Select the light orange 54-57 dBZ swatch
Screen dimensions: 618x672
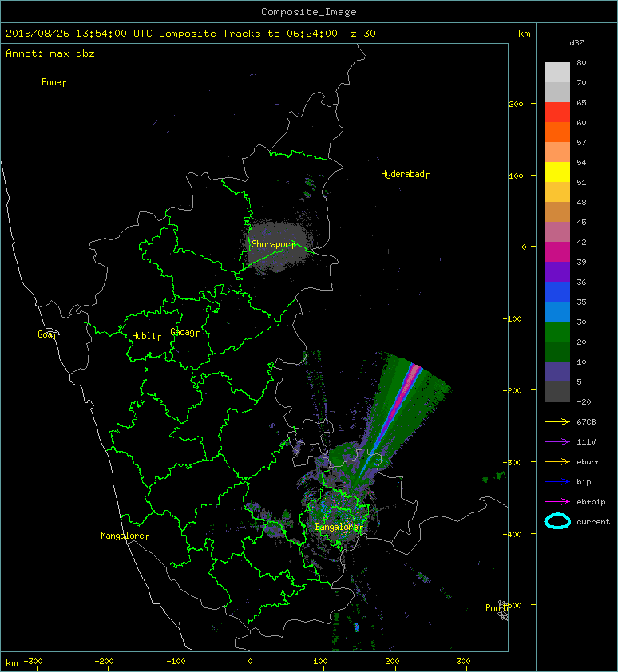pos(557,152)
